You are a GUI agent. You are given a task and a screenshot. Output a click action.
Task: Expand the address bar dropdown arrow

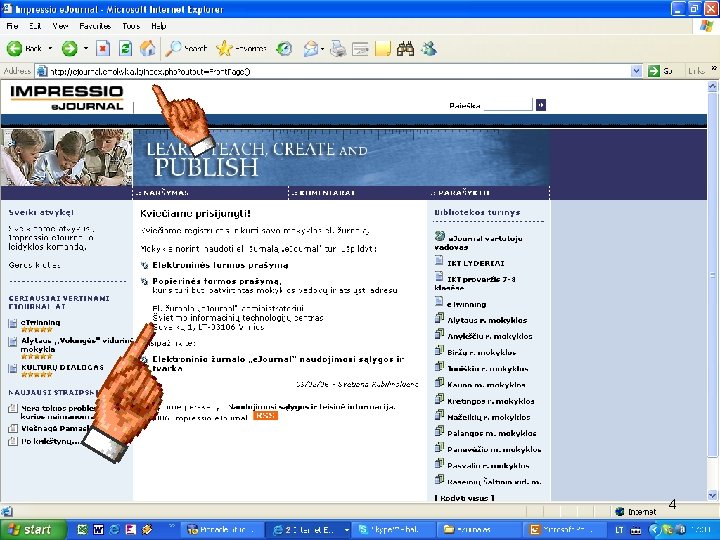click(636, 71)
